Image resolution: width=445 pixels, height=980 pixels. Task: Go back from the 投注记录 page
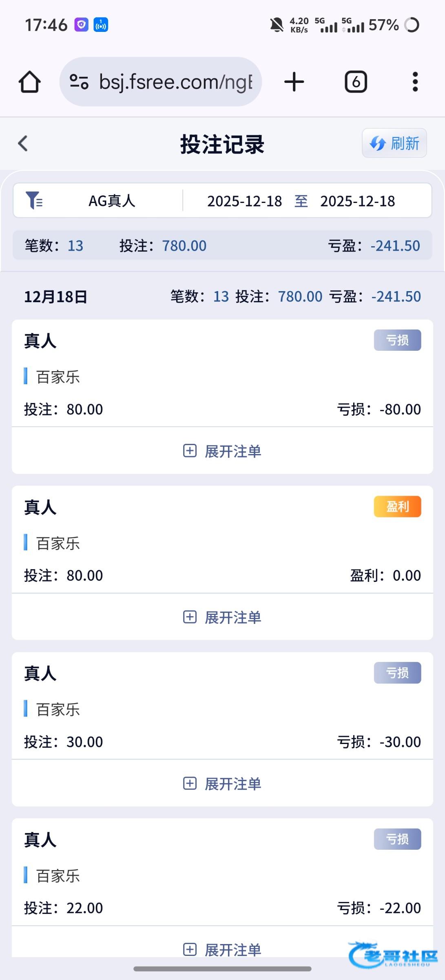coord(23,144)
